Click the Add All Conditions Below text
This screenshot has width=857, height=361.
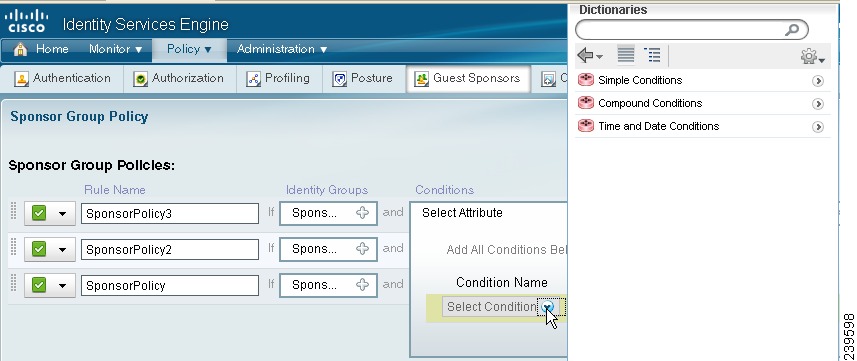point(507,250)
